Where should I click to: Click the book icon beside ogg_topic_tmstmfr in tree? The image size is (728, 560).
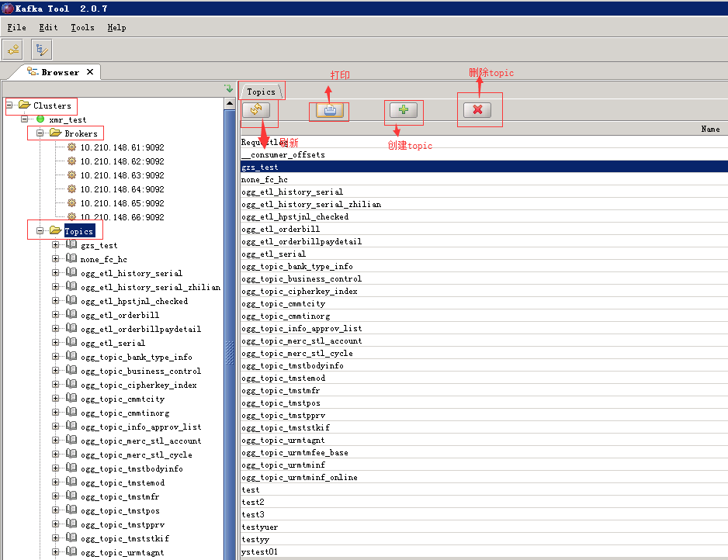[71, 496]
